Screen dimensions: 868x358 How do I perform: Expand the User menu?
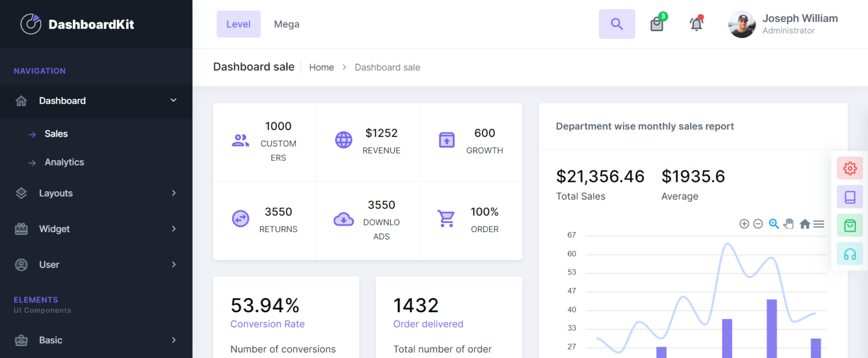tap(96, 264)
